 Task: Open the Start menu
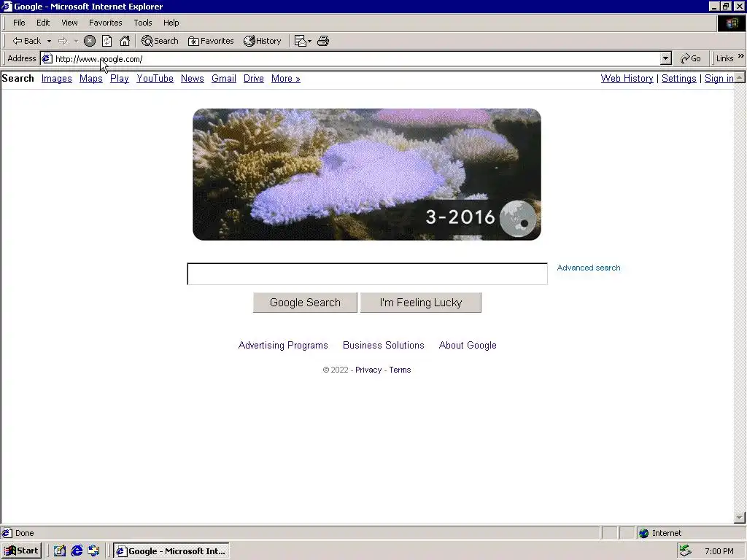pos(21,551)
